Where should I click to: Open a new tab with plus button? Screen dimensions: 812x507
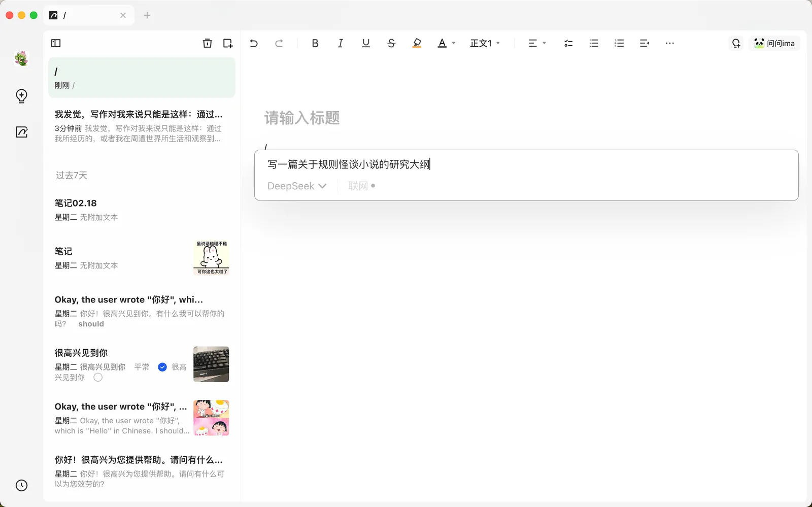click(x=147, y=15)
